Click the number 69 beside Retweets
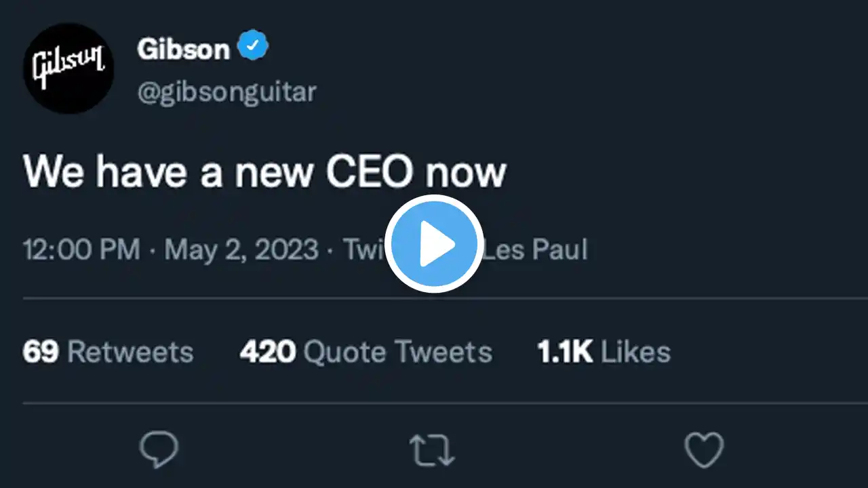Image resolution: width=868 pixels, height=488 pixels. tap(41, 352)
